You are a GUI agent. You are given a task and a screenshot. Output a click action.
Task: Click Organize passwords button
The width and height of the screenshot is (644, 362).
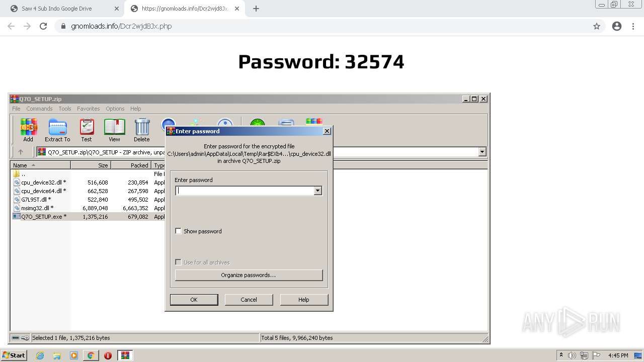(249, 275)
